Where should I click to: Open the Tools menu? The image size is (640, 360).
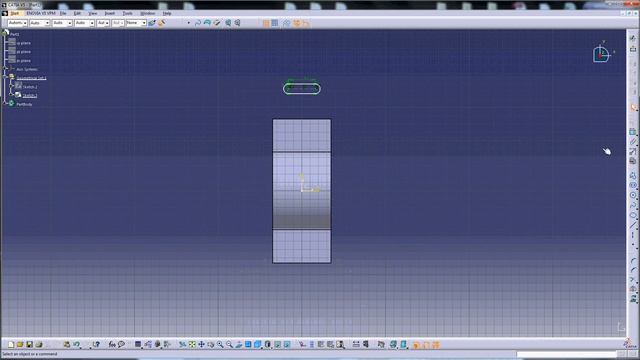pyautogui.click(x=128, y=13)
